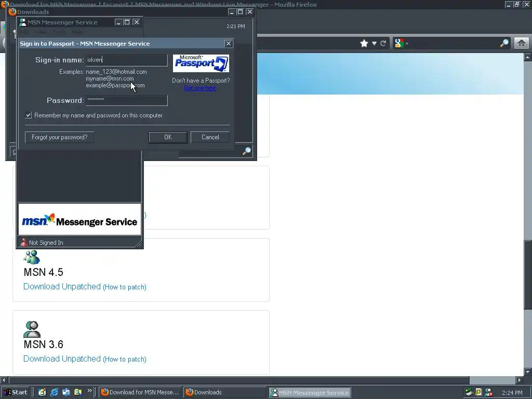This screenshot has height=399, width=532.
Task: Click the yellow tray icon with magnifier
Action: point(478,393)
